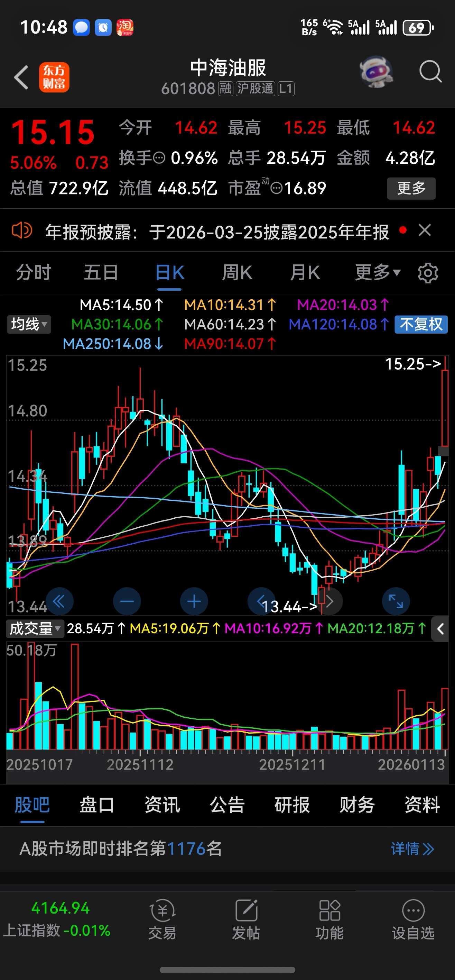Open 交易 trade icon
455x980 pixels.
[162, 919]
